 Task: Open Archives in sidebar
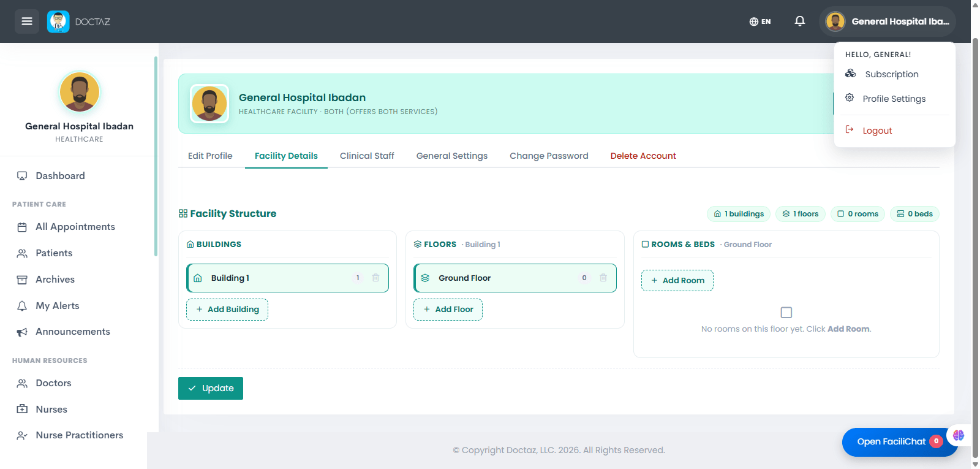(x=55, y=280)
